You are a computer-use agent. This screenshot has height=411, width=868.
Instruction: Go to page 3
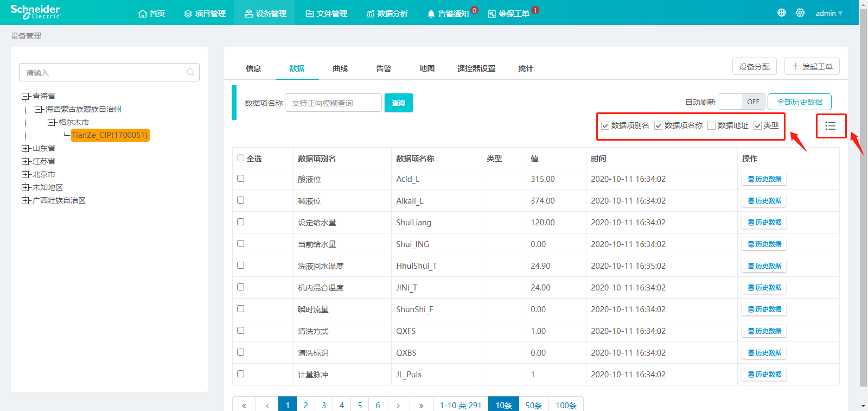point(324,406)
